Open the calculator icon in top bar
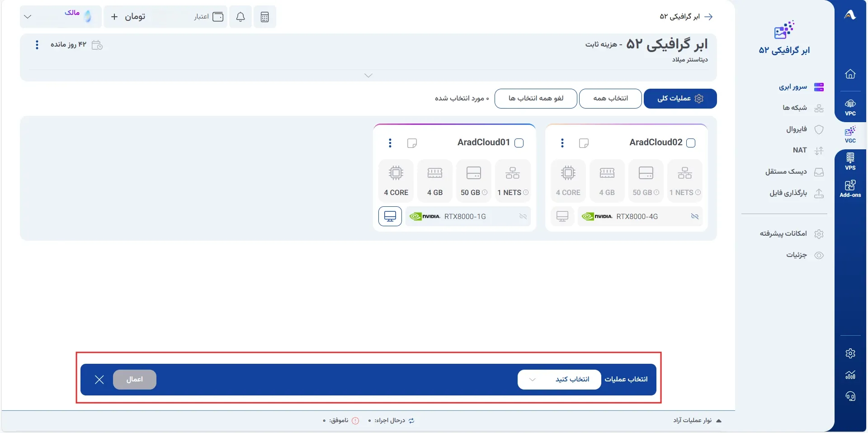The image size is (868, 433). 265,17
